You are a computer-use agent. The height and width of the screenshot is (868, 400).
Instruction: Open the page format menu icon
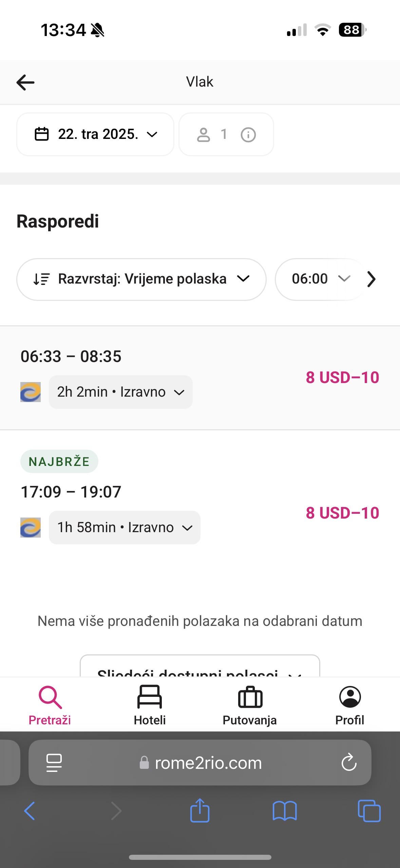54,762
